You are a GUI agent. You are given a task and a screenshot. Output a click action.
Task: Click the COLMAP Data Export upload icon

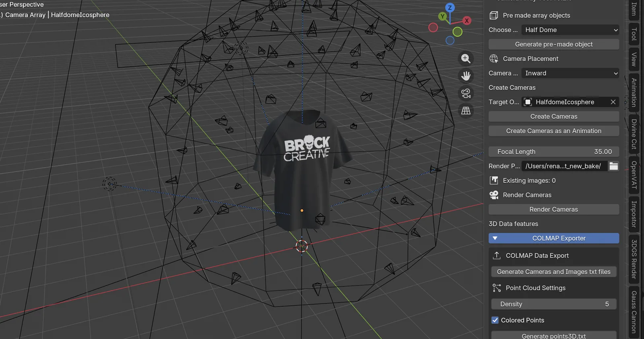tap(497, 256)
